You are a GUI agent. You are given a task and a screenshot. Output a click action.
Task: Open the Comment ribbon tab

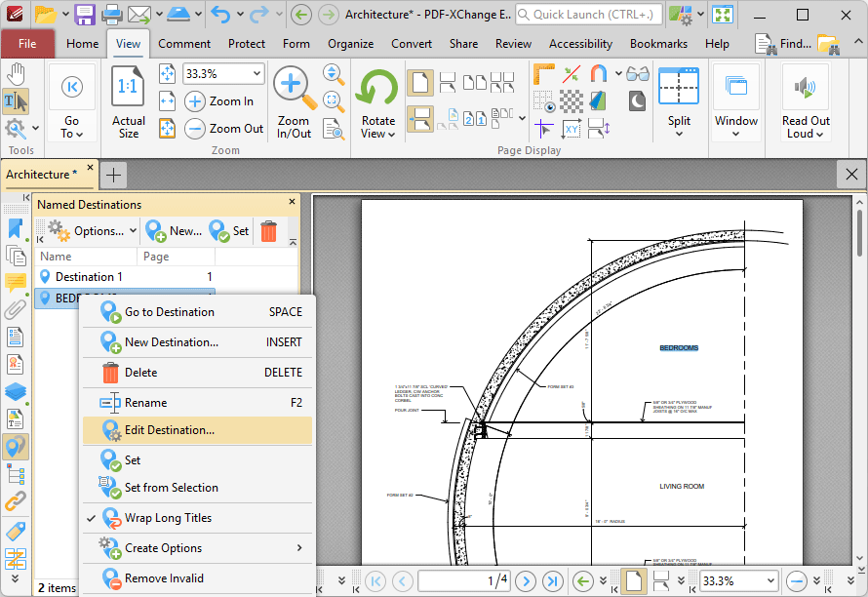pyautogui.click(x=183, y=44)
